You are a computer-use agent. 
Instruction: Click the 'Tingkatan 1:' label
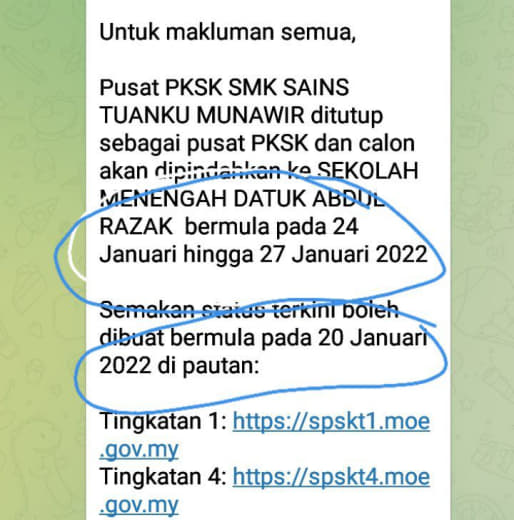tap(163, 421)
